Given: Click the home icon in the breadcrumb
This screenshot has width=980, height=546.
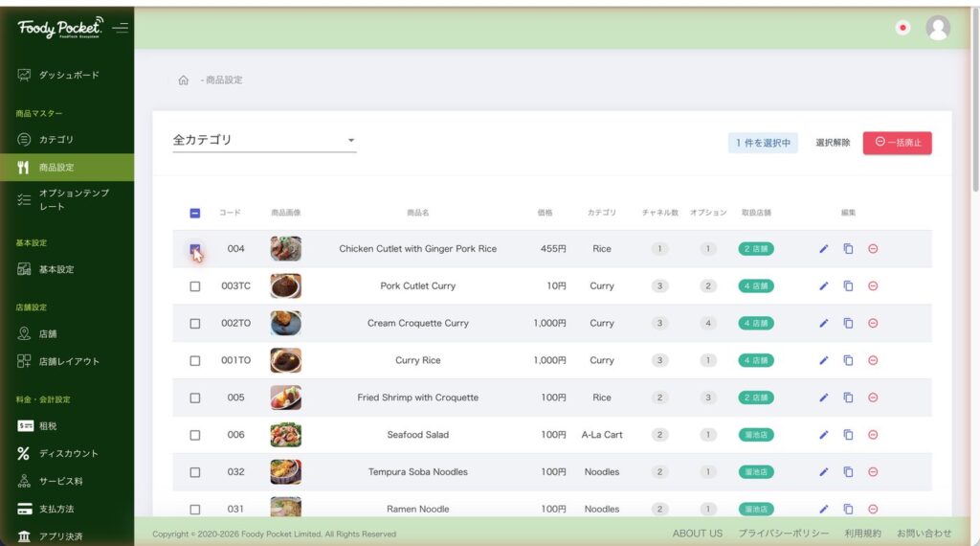Looking at the screenshot, I should click(x=183, y=80).
